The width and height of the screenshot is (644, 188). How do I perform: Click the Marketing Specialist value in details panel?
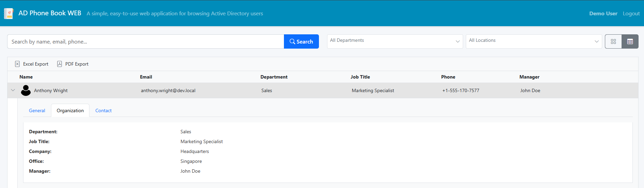click(x=202, y=141)
